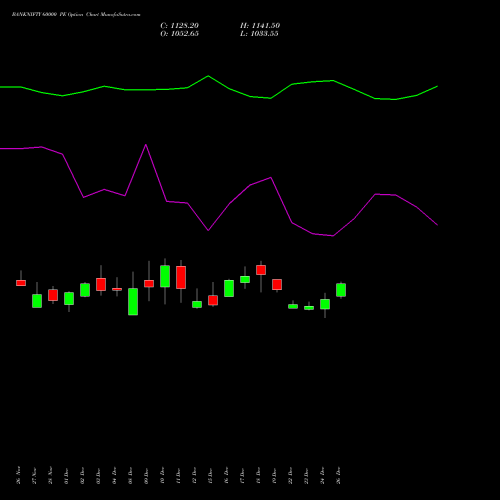Click the 16 Dec date label
Screen dimensions: 500x500
pyautogui.click(x=226, y=475)
